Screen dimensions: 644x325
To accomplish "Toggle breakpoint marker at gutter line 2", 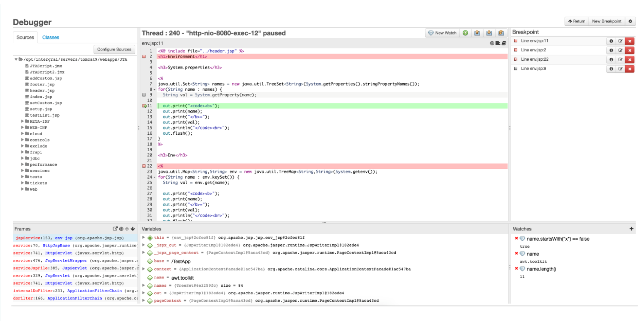I will point(144,57).
